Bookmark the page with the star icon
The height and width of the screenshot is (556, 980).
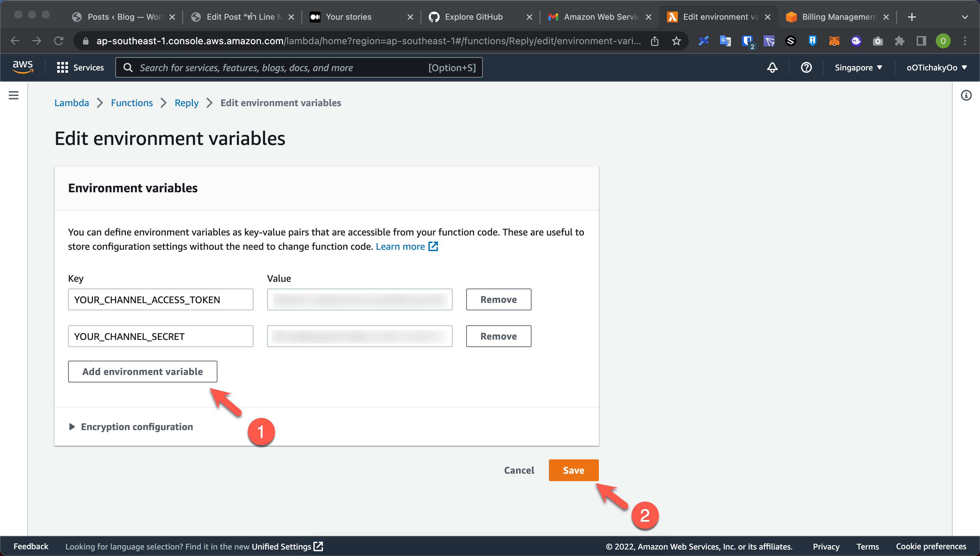[676, 41]
